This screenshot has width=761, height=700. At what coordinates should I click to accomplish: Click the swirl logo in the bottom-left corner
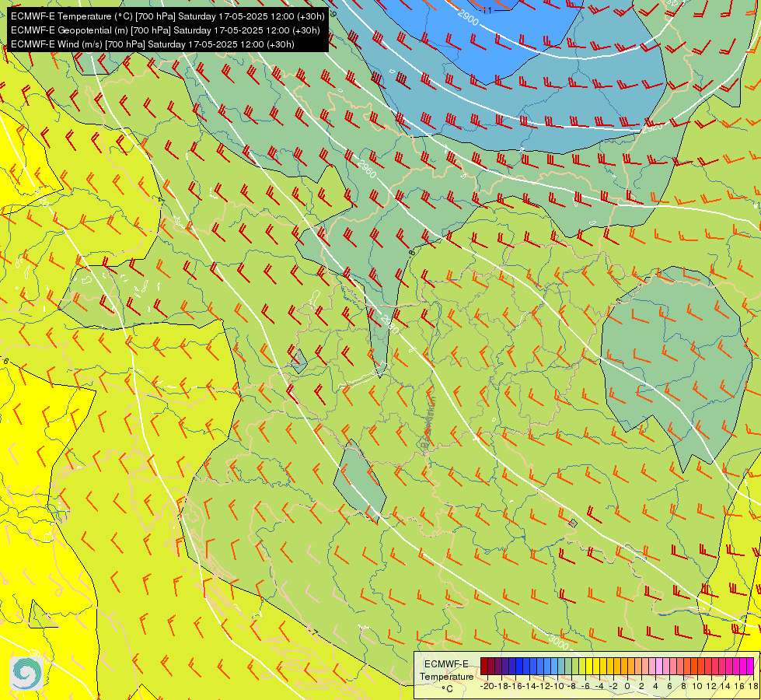tap(26, 673)
